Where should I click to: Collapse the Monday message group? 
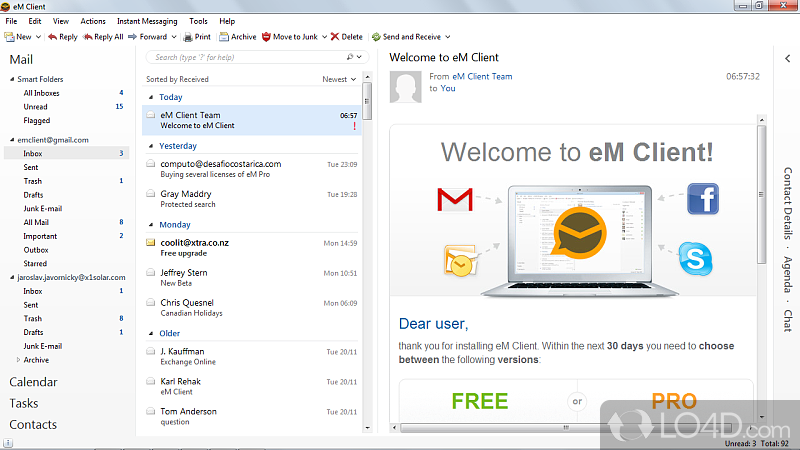[151, 224]
